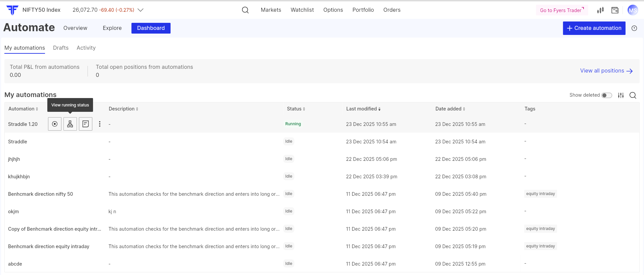Toggle the Show deleted switch
The width and height of the screenshot is (644, 275).
[606, 95]
